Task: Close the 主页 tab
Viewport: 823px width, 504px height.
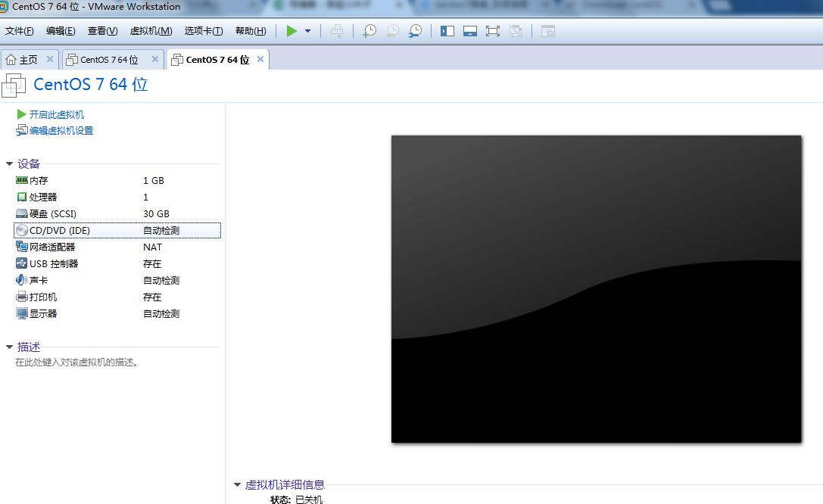Action: click(50, 59)
